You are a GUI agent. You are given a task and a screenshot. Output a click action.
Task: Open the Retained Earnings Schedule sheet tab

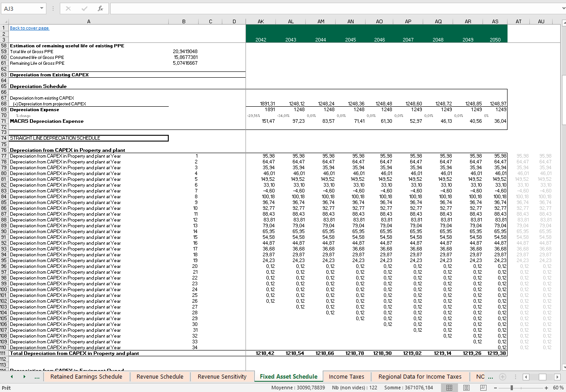pos(86,377)
